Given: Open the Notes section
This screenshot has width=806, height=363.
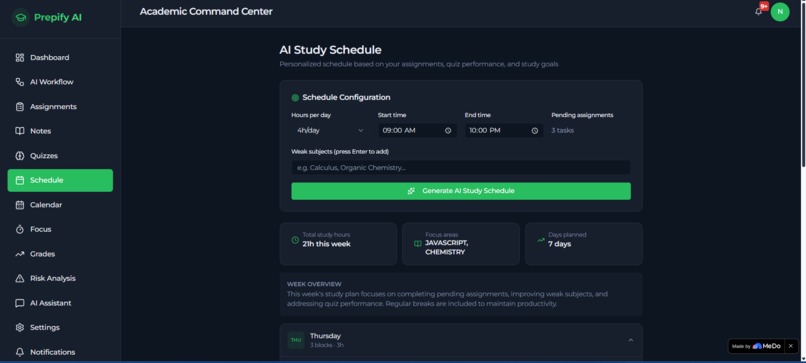Looking at the screenshot, I should coord(60,131).
